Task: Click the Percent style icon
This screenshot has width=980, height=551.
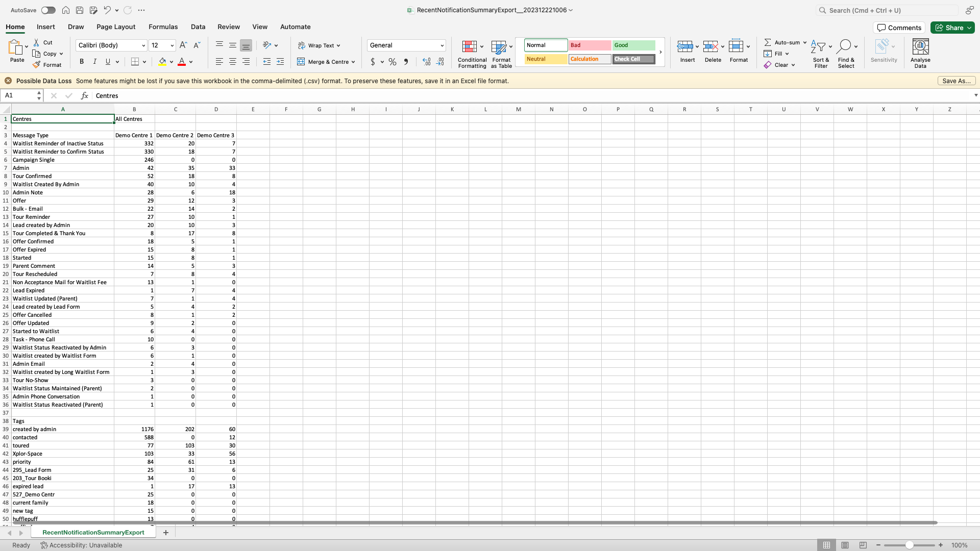Action: pos(393,62)
